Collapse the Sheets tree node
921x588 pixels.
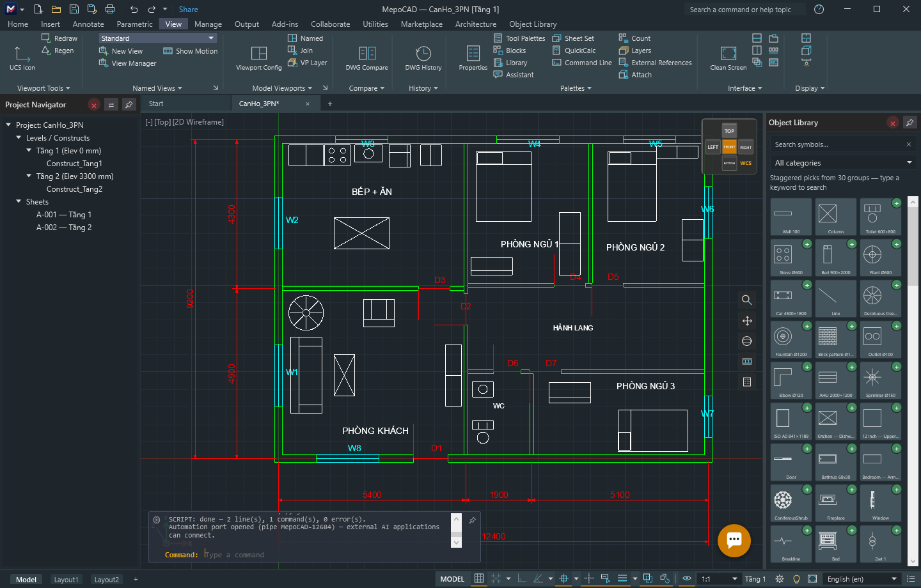click(x=19, y=202)
